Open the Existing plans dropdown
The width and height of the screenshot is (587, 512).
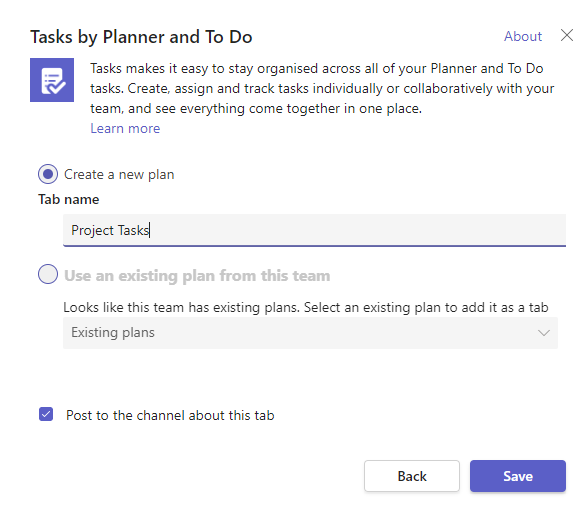[310, 333]
